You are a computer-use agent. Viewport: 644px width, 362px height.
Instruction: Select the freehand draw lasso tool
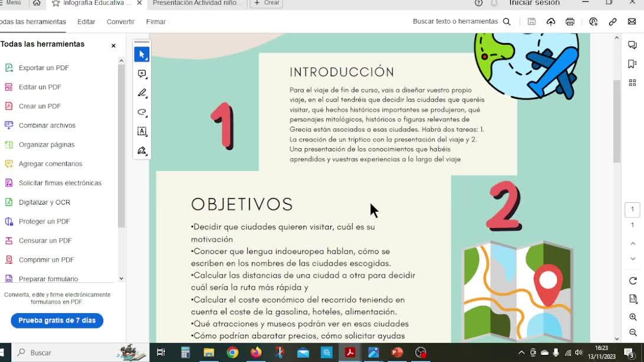pyautogui.click(x=142, y=112)
